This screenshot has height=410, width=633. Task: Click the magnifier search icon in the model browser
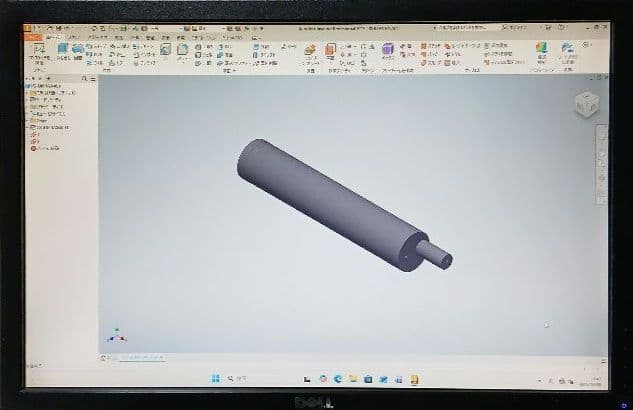click(x=84, y=79)
